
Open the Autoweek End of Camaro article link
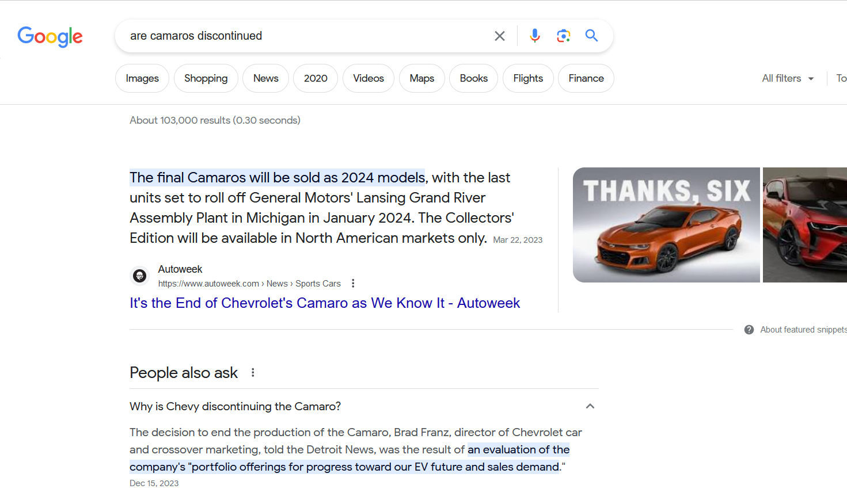coord(325,303)
